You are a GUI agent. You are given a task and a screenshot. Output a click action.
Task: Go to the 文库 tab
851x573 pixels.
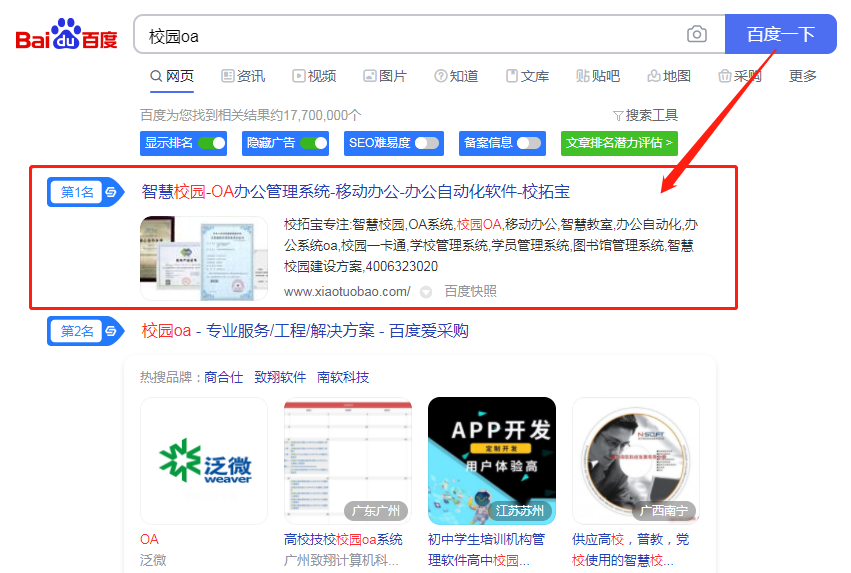(528, 76)
